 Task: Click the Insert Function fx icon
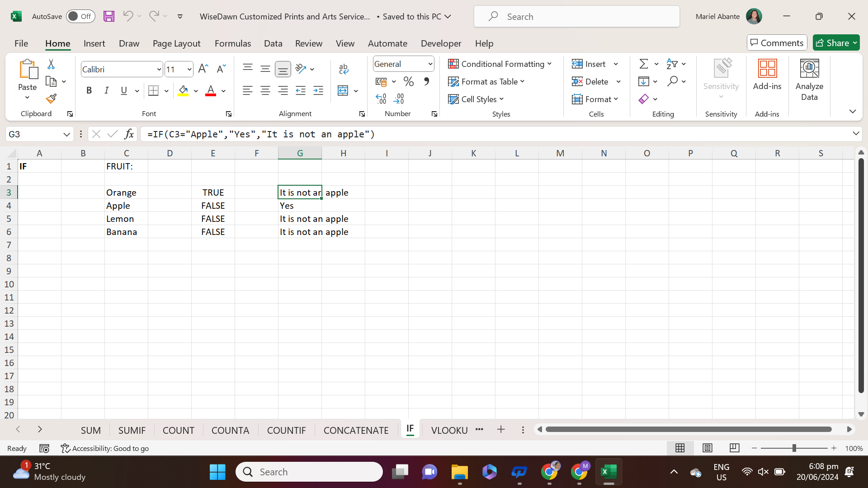[129, 134]
